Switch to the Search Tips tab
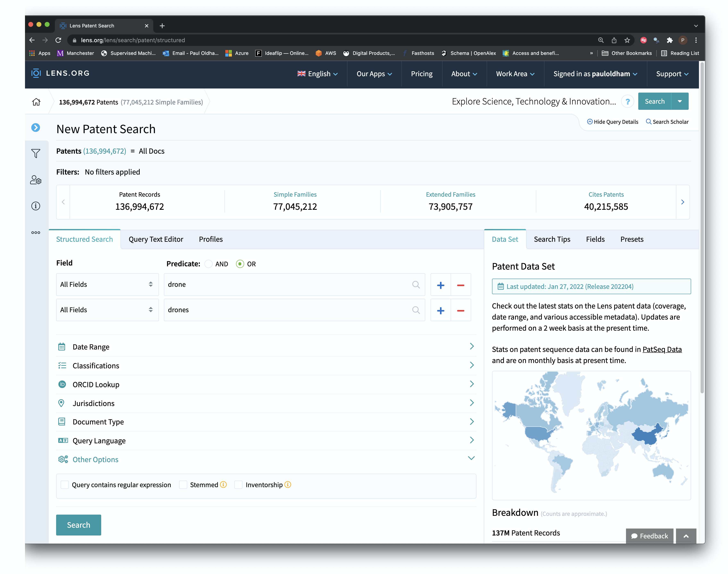Screen dimensions: 728x574 tap(552, 239)
